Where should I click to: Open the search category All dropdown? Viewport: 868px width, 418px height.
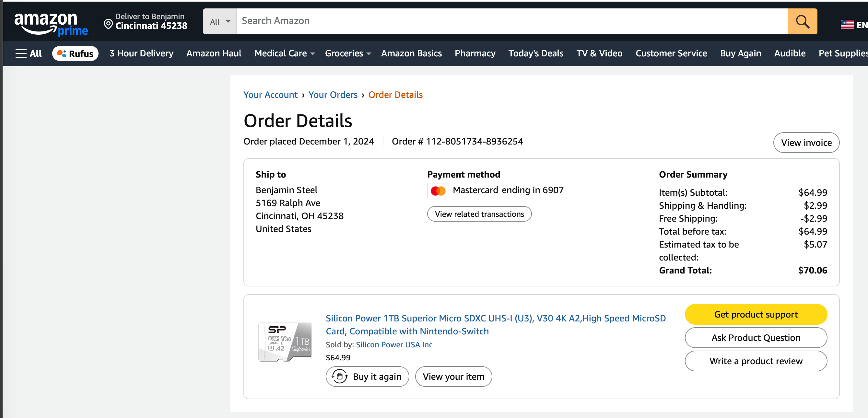tap(220, 22)
